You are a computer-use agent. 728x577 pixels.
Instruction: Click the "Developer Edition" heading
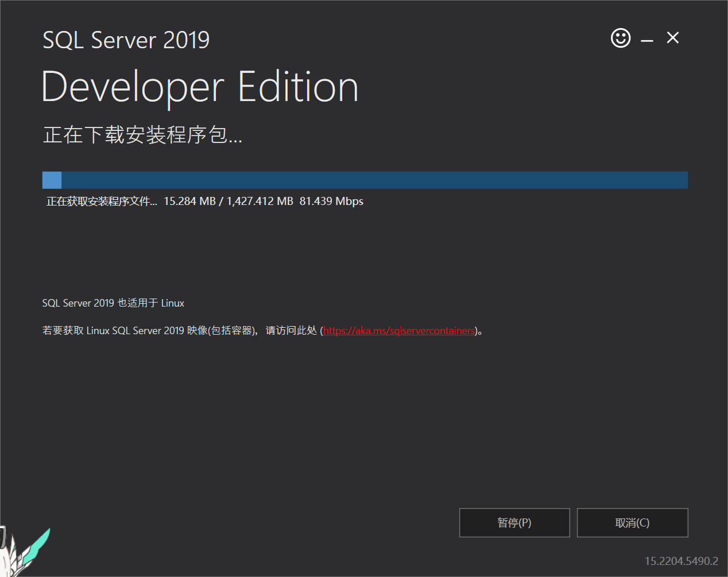(x=200, y=87)
